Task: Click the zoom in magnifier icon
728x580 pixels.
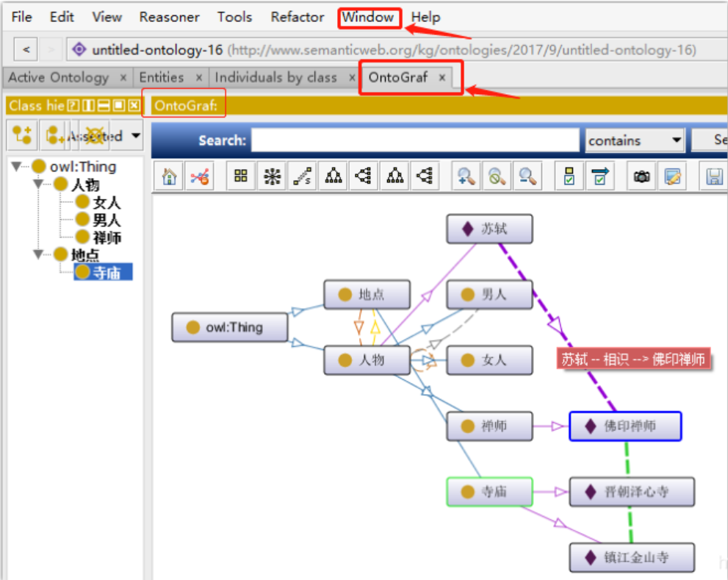Action: point(466,176)
